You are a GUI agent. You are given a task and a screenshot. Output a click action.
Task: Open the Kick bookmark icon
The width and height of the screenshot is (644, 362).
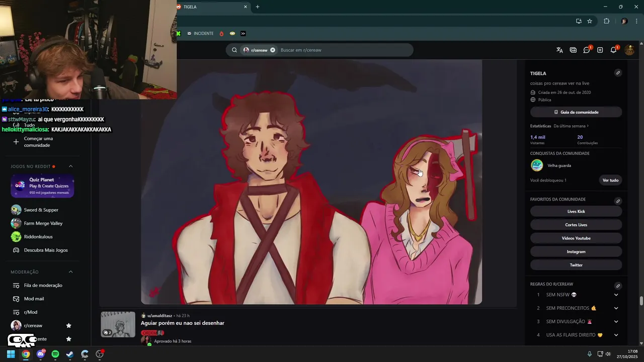click(x=179, y=34)
